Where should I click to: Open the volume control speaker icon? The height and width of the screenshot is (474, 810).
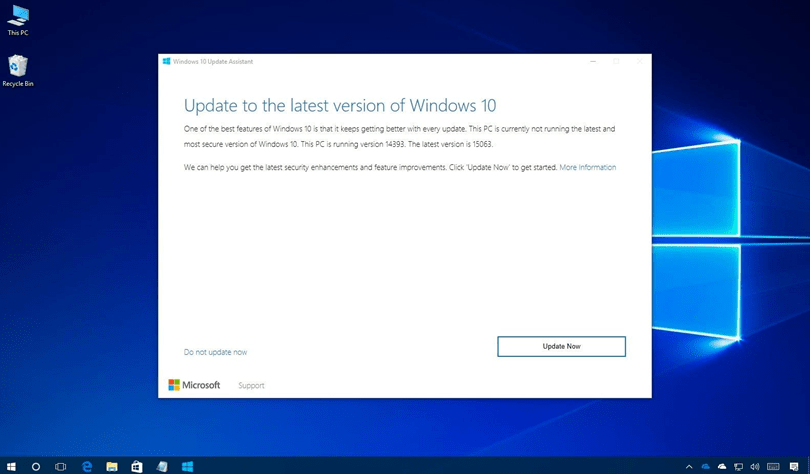(x=755, y=466)
